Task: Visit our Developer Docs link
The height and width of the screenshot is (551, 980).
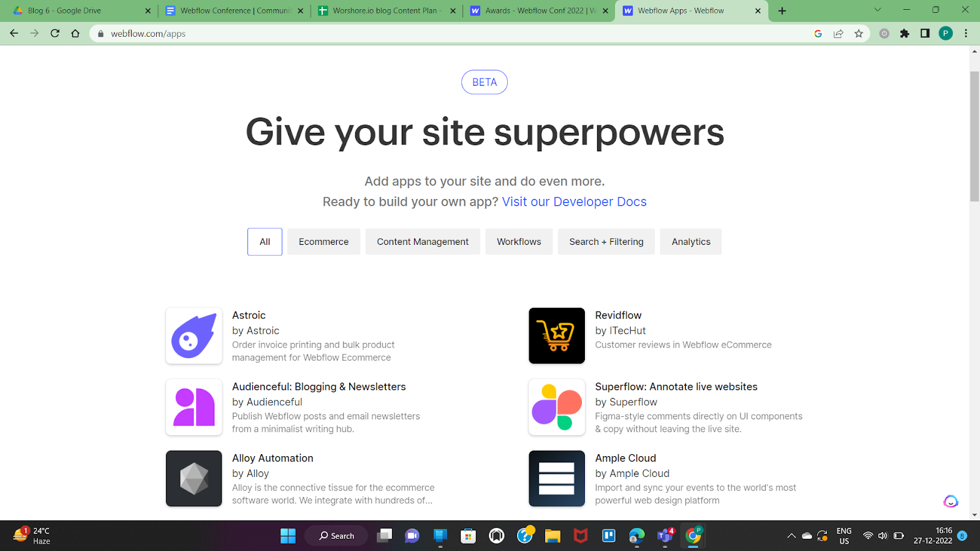Action: 574,201
